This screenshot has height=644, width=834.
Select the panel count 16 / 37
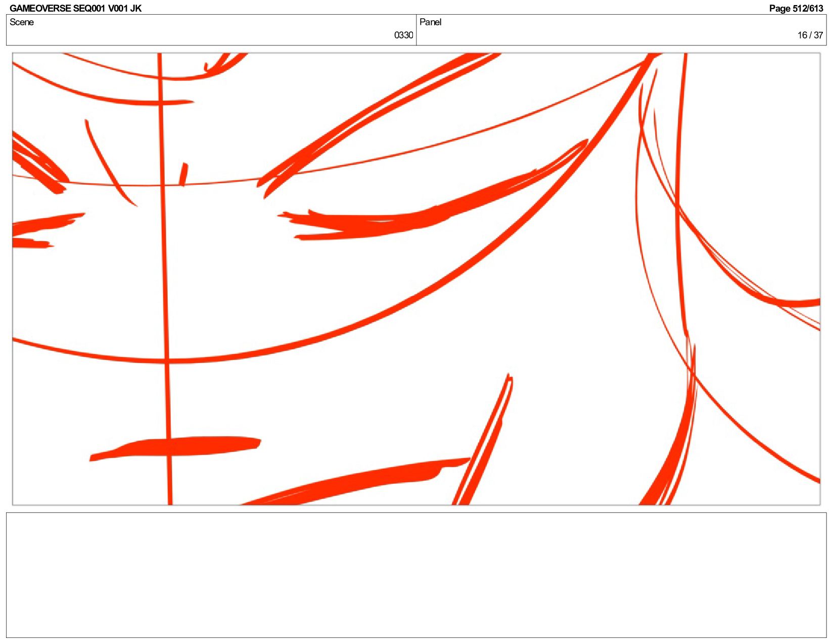(810, 35)
